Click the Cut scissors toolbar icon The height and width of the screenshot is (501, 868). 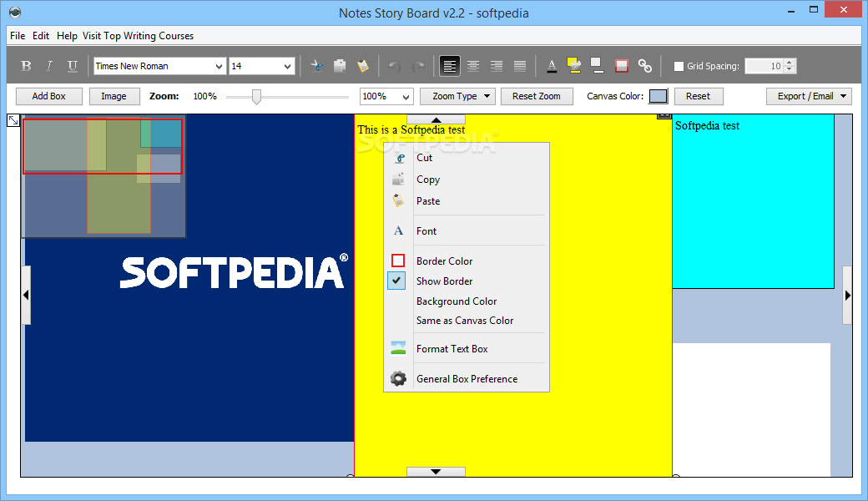(316, 66)
